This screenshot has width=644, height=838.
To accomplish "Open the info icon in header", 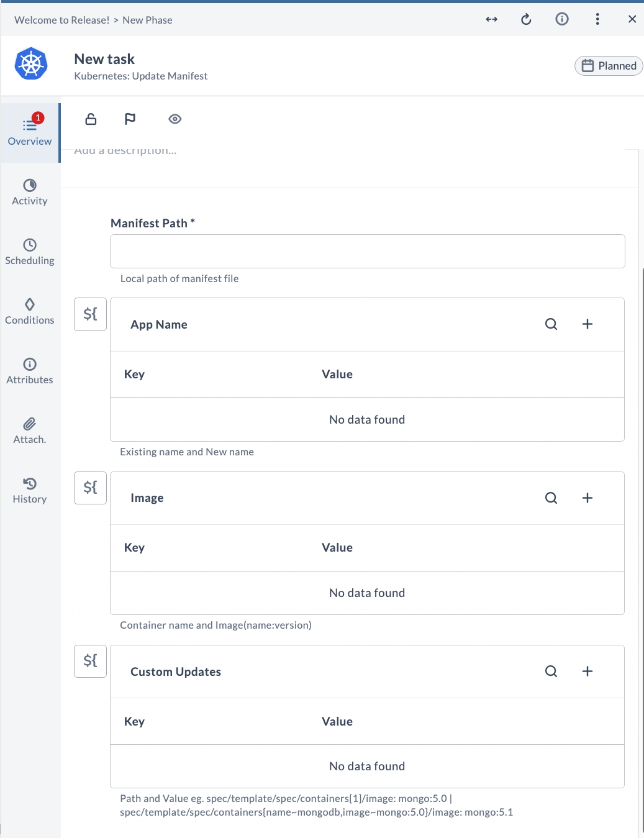I will pos(562,19).
